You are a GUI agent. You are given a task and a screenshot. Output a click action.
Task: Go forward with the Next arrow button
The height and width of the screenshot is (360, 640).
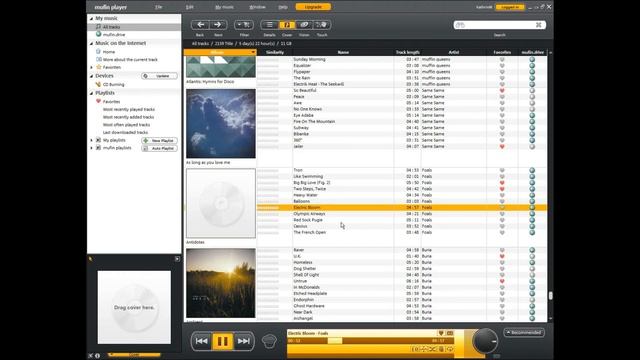[218, 25]
